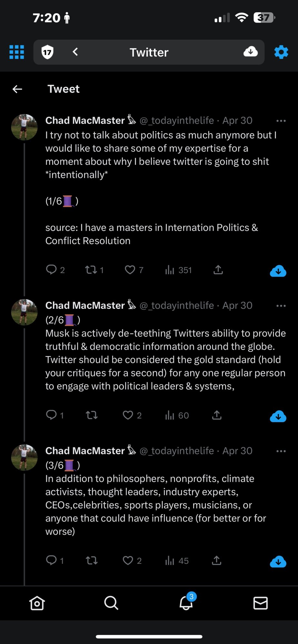The height and width of the screenshot is (644, 298).
Task: Like the first tweet with 7 likes
Action: pos(130,270)
